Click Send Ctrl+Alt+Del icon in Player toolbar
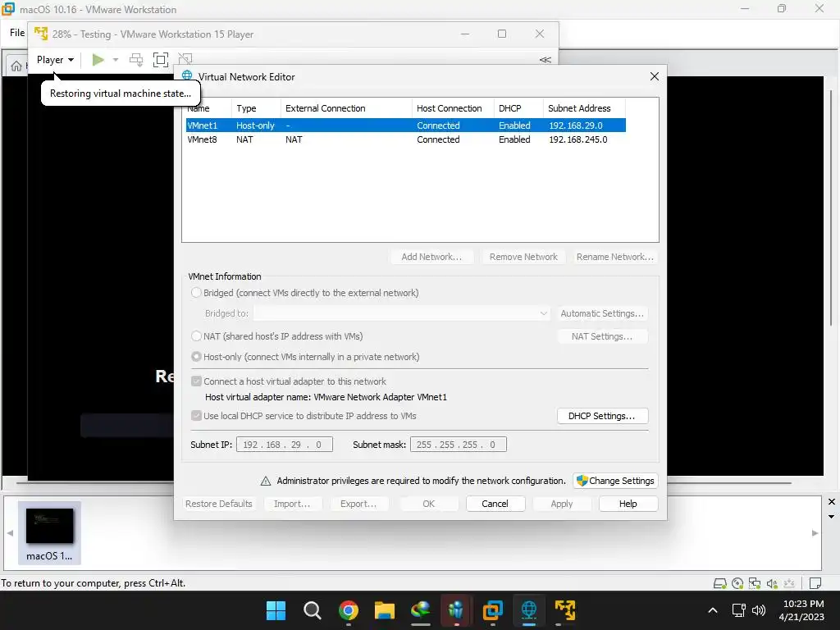The height and width of the screenshot is (630, 840). 136,59
